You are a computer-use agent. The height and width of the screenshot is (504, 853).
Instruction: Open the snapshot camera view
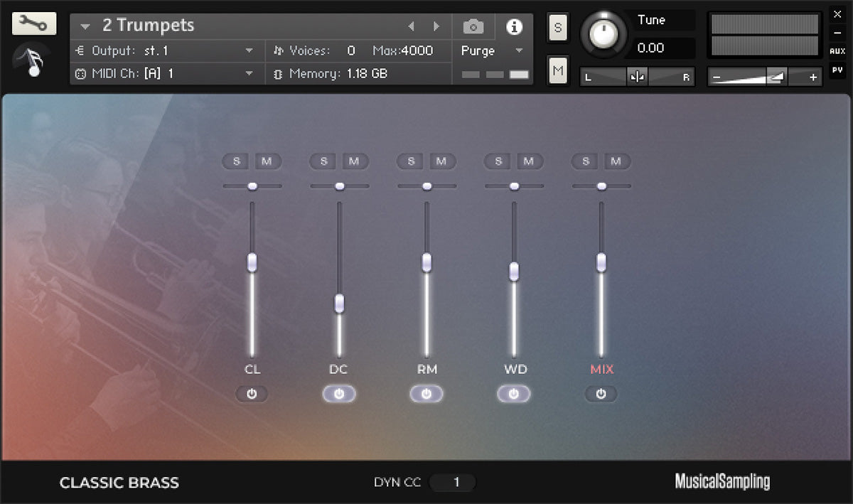pos(473,27)
